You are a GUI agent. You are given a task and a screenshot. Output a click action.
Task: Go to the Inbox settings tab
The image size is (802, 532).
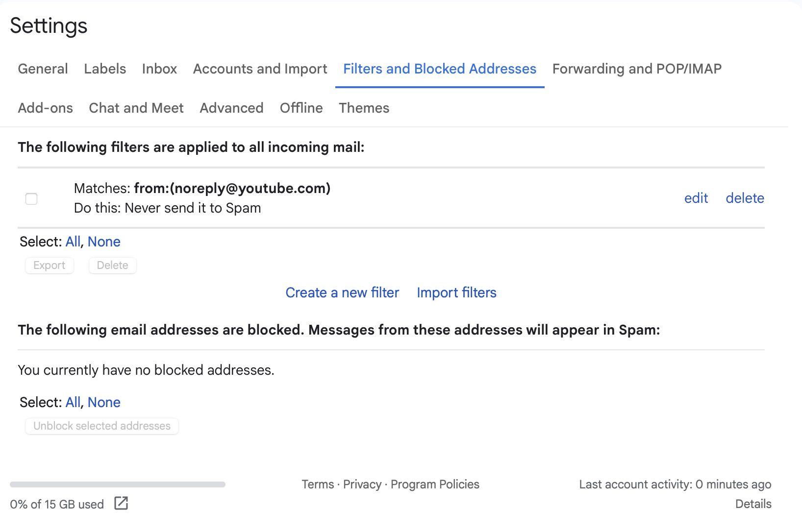tap(159, 69)
